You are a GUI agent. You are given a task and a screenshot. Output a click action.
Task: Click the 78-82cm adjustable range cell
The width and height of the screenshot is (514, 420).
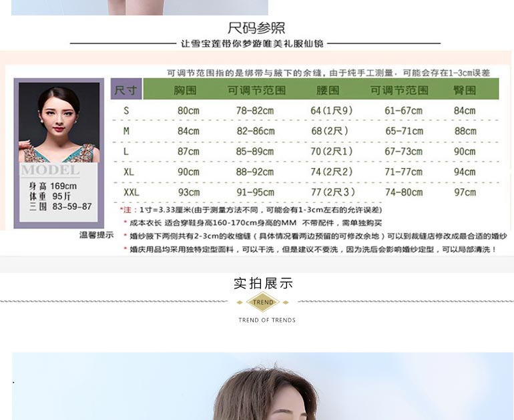coord(255,110)
